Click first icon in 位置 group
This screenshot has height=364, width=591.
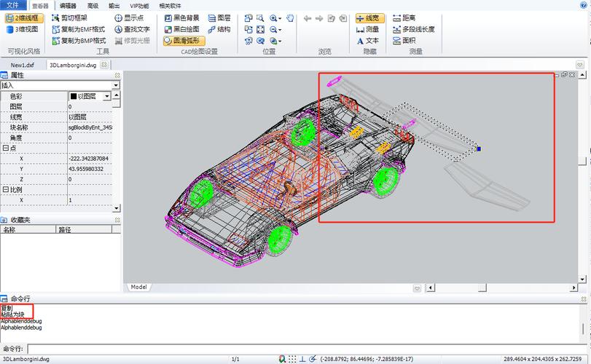click(248, 18)
